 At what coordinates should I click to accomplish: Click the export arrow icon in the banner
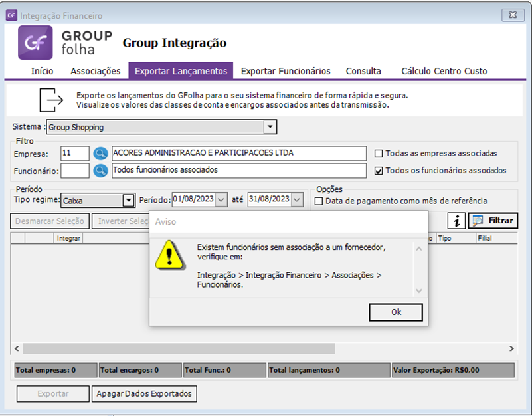[x=51, y=100]
